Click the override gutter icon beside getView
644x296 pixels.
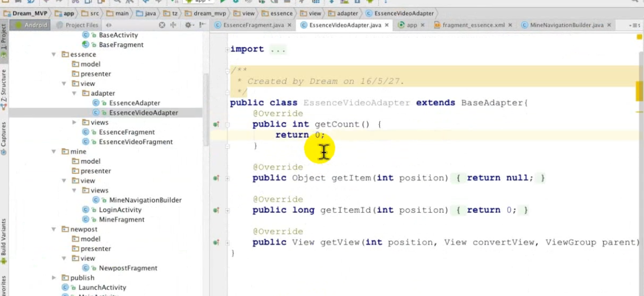click(216, 242)
